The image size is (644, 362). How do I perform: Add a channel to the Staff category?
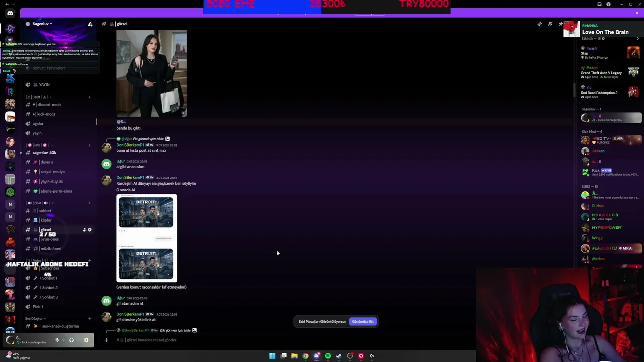pyautogui.click(x=90, y=97)
